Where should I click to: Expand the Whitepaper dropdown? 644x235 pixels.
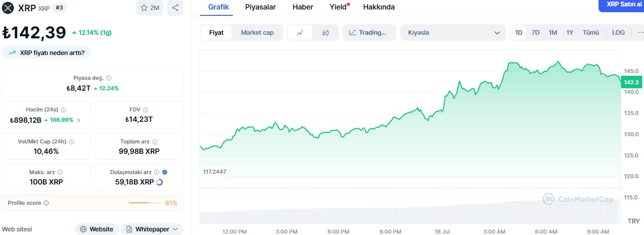175,229
